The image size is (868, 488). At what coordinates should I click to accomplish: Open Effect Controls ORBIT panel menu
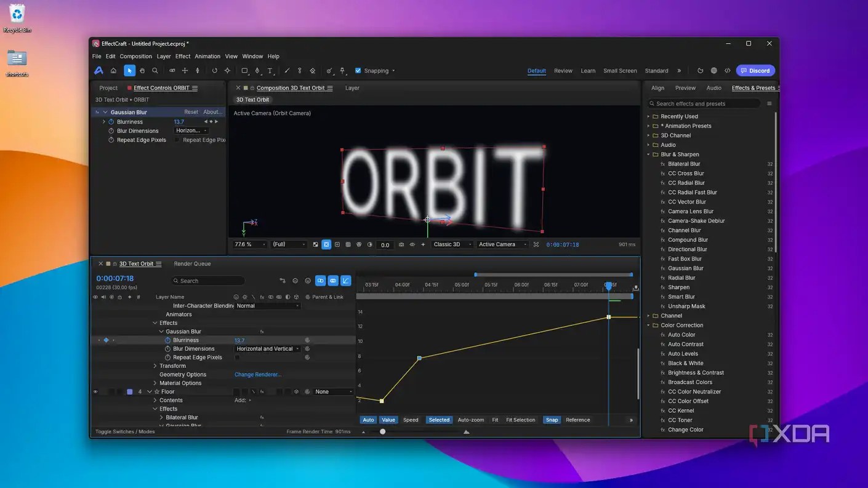click(x=195, y=88)
